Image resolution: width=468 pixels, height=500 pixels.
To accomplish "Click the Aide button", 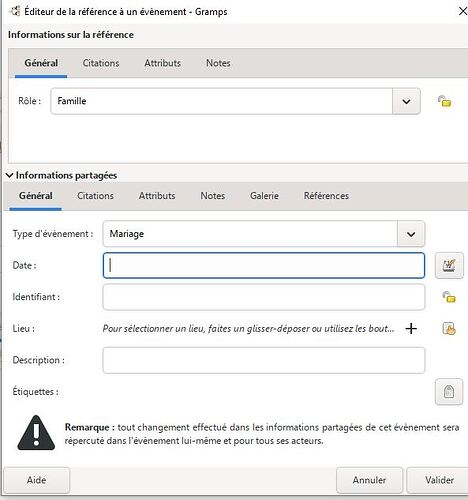I will [36, 480].
